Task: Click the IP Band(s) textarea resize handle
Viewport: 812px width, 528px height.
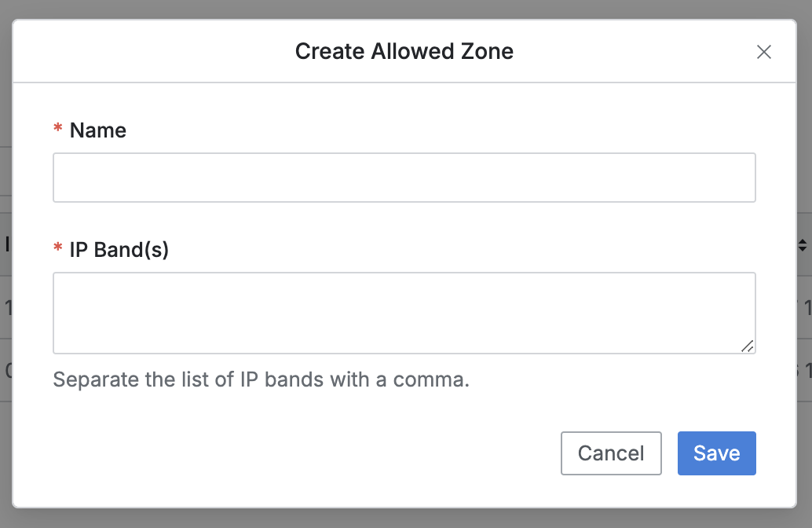Action: pos(747,346)
